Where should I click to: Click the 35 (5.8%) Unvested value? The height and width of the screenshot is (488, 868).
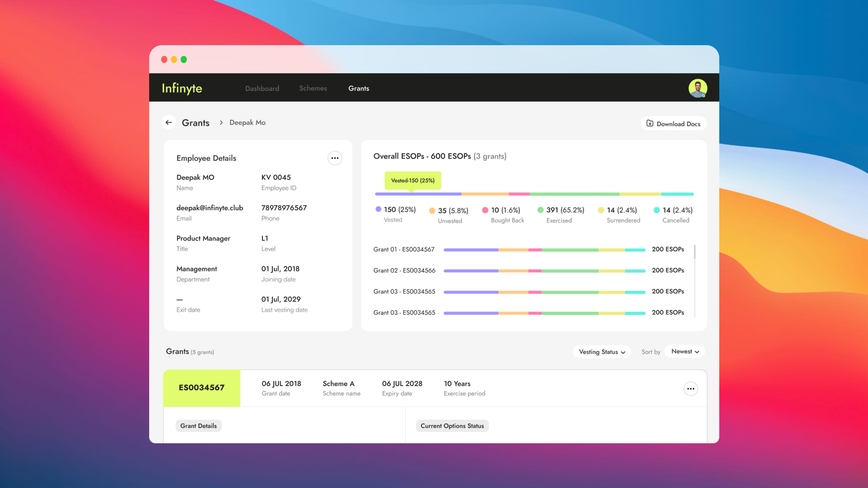[453, 210]
